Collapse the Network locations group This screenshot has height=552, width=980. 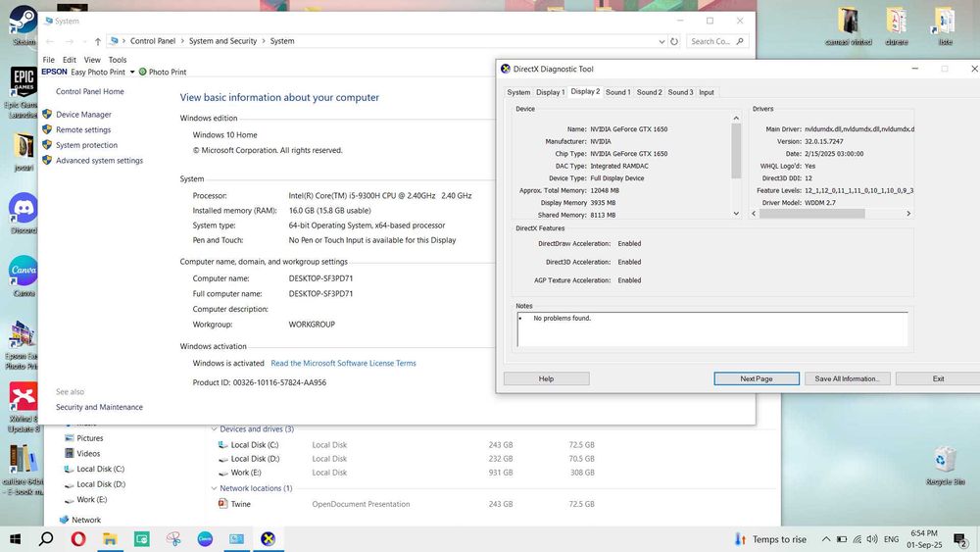(214, 488)
